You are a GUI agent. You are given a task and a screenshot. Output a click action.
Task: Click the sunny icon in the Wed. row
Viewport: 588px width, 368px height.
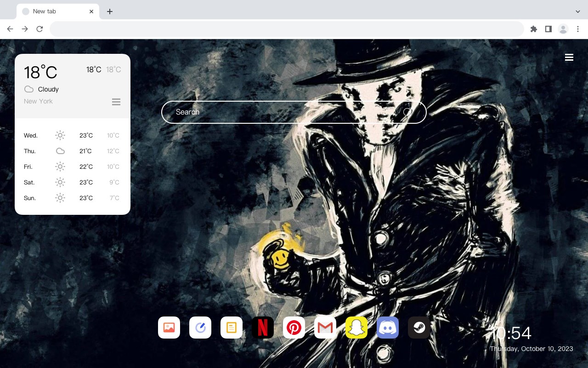click(x=60, y=135)
